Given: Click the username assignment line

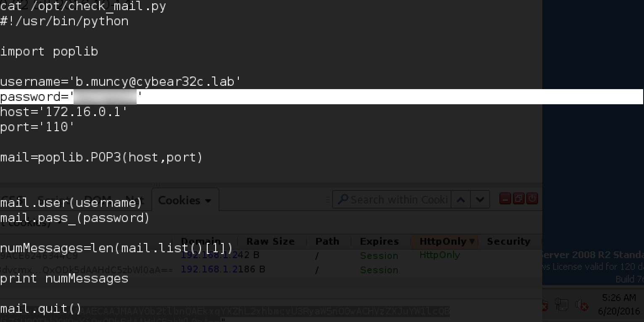Looking at the screenshot, I should [121, 82].
